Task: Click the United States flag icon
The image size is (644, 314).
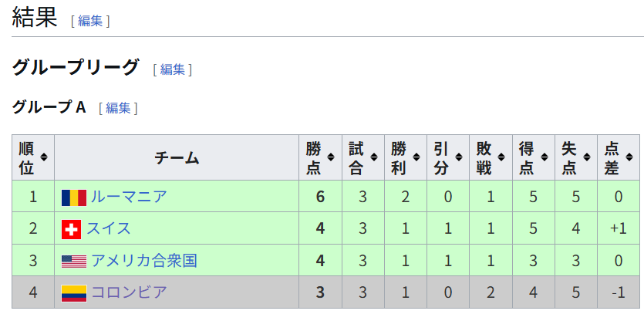Action: click(x=74, y=262)
